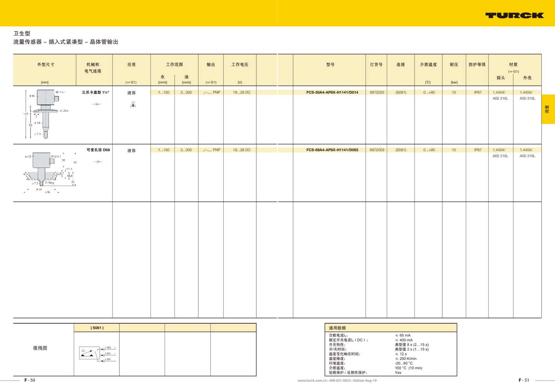
Task: Click the 材质 column header
Action: [513, 64]
